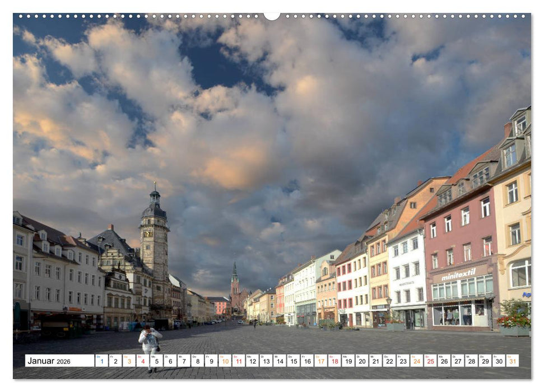Image resolution: width=544 pixels, height=392 pixels.
Task: Click the red Sunday 4 date box
Action: [x=142, y=361]
